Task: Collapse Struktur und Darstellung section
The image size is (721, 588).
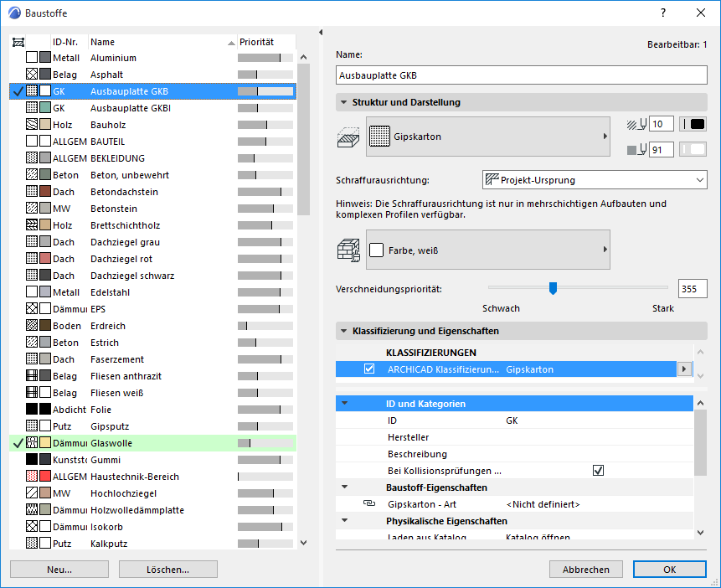Action: (343, 102)
